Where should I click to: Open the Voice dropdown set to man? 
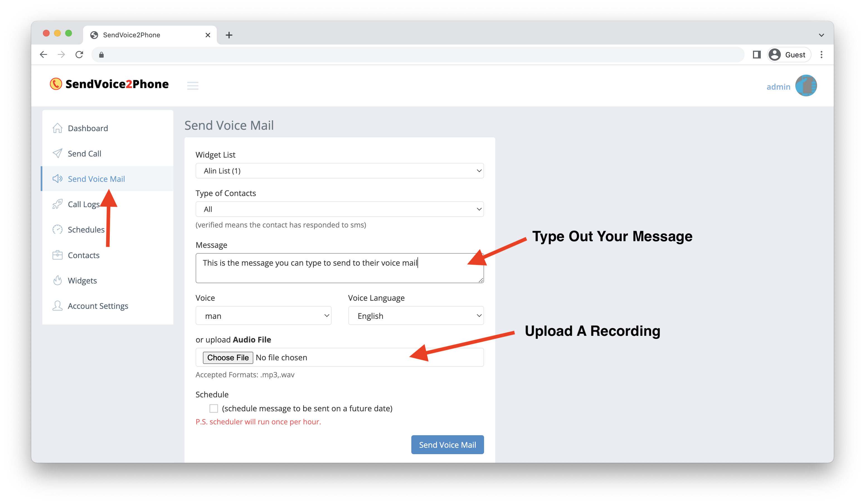pyautogui.click(x=263, y=316)
